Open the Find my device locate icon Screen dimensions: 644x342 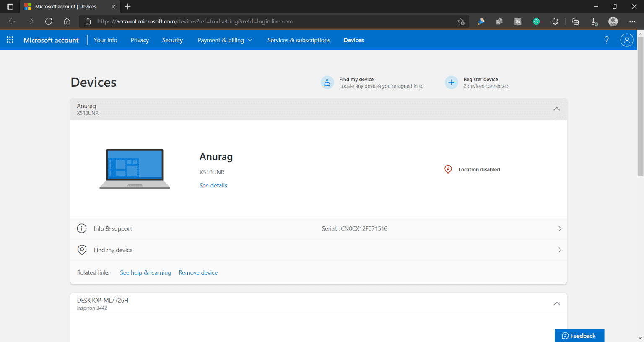pyautogui.click(x=327, y=83)
